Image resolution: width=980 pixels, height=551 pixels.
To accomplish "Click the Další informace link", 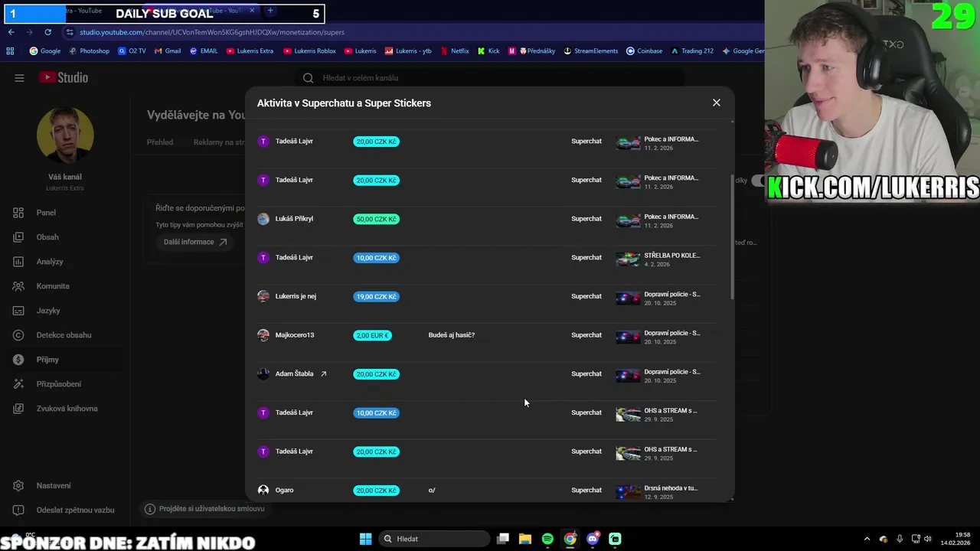I will 195,242.
